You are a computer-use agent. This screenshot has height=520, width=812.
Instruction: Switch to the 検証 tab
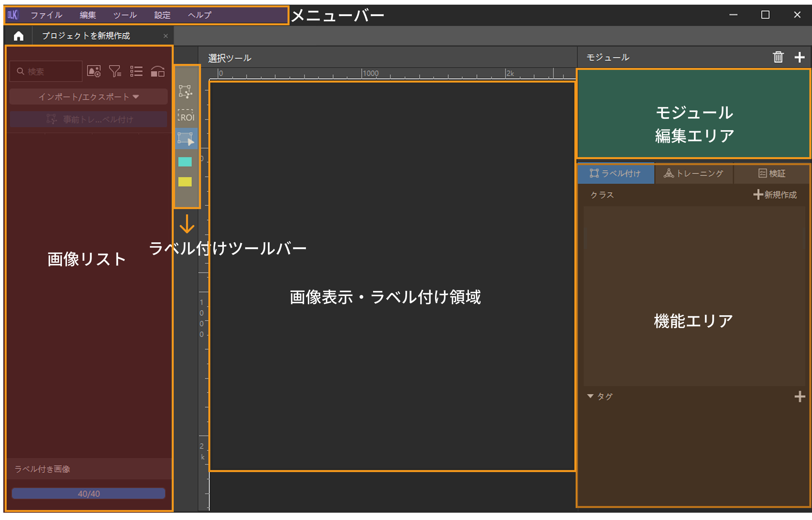tap(771, 173)
